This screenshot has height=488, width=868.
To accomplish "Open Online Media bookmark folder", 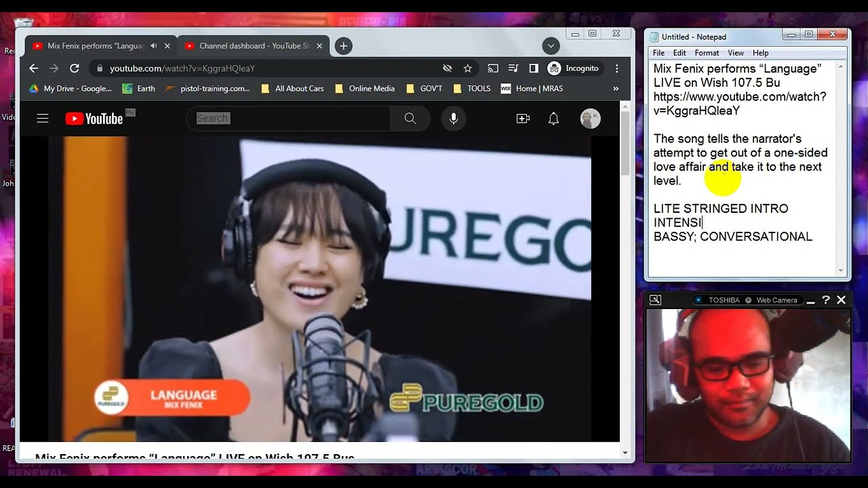I will point(365,88).
